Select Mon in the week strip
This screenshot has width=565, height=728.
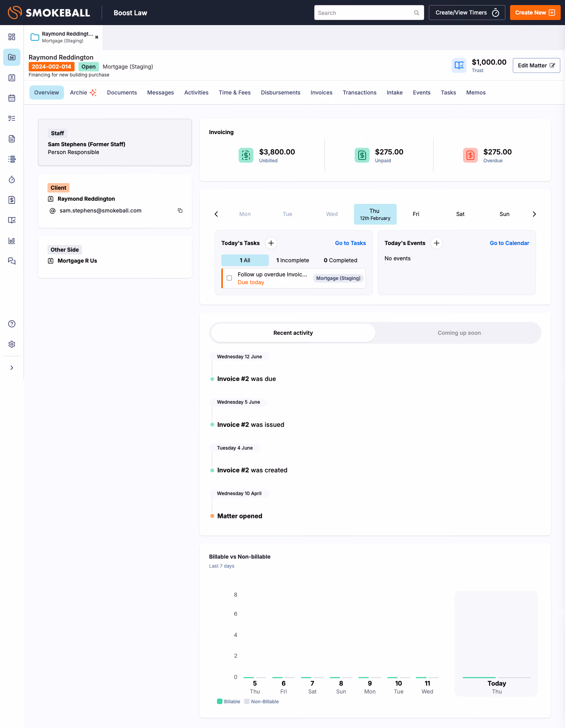click(245, 214)
